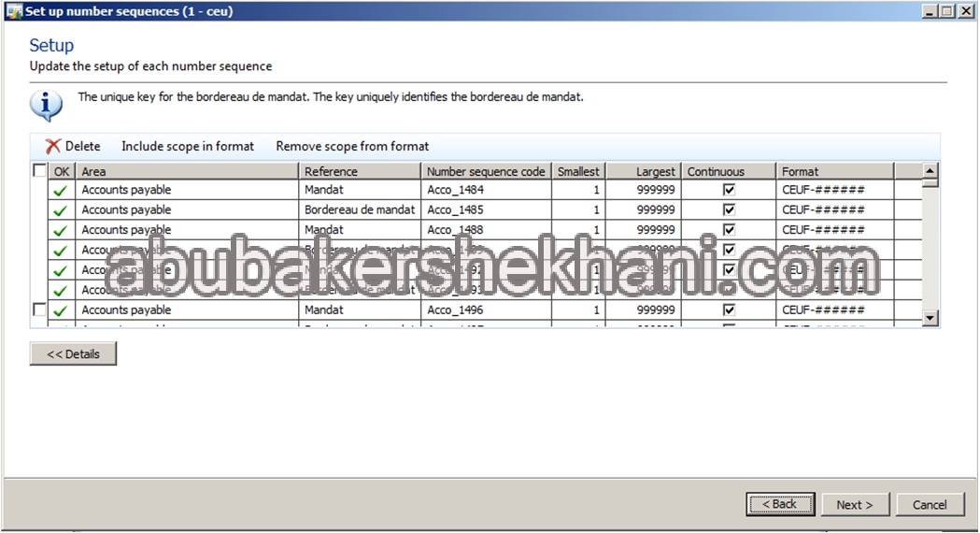
Task: Click the green checkmark in Acco_1485 row
Action: [61, 210]
